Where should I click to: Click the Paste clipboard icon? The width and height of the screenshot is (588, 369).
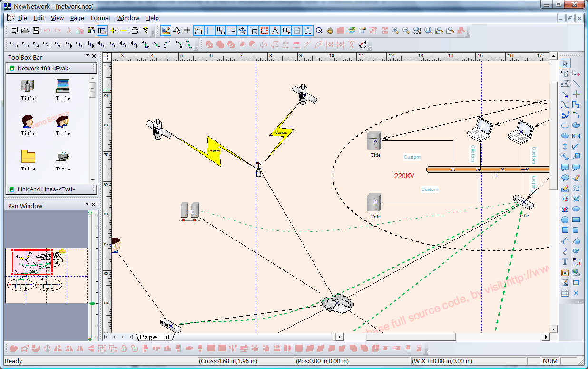click(x=91, y=30)
